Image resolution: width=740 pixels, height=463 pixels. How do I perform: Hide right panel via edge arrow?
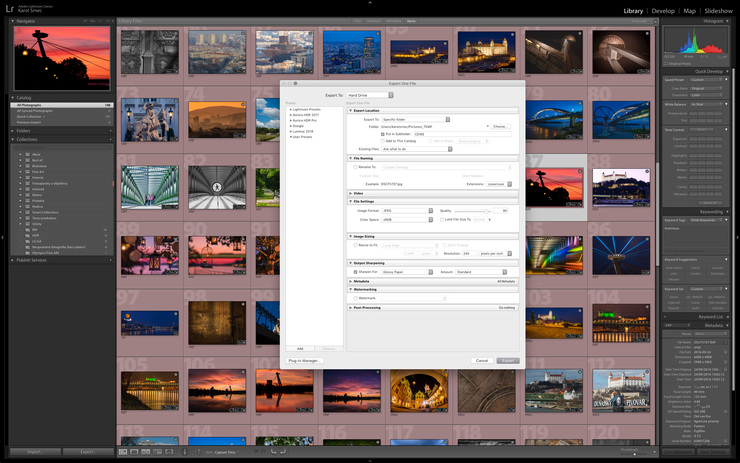pyautogui.click(x=738, y=237)
